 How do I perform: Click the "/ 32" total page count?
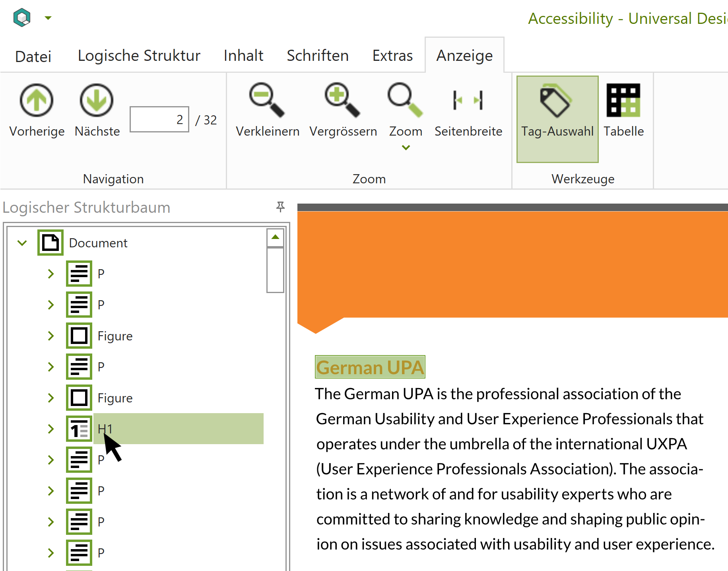(206, 120)
